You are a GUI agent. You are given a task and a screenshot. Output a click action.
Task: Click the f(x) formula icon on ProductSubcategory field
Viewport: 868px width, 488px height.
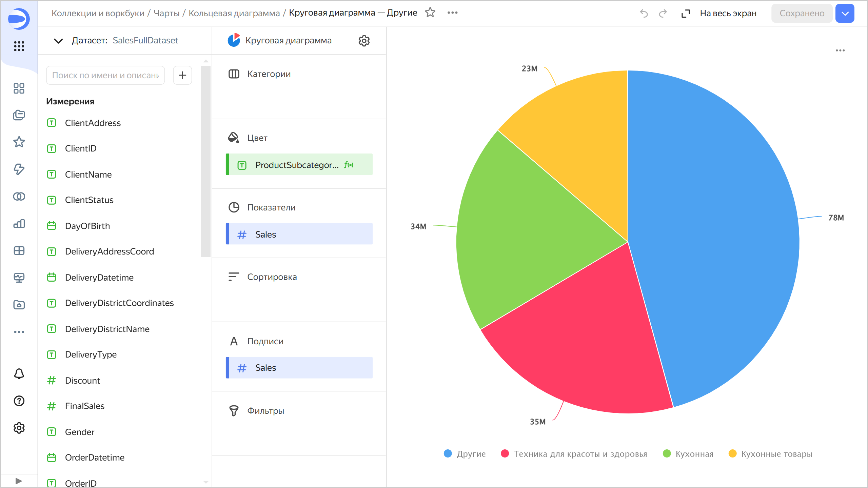[349, 165]
